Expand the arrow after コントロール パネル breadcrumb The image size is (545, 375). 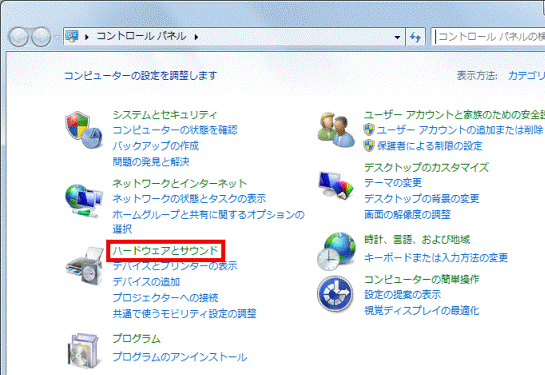click(x=196, y=37)
